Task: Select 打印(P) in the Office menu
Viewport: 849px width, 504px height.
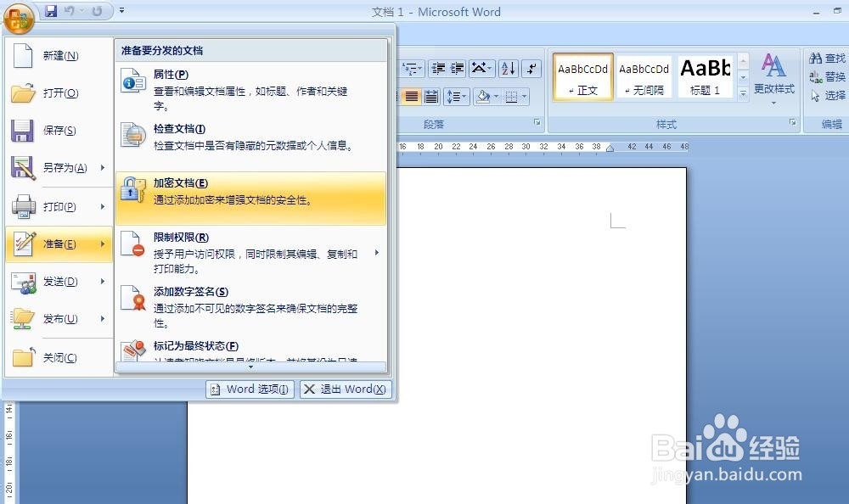Action: (x=59, y=207)
